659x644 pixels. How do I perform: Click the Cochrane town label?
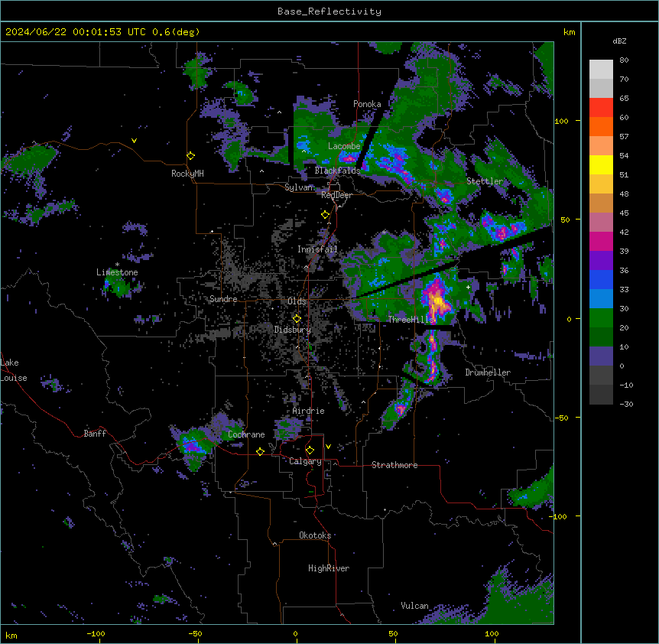[246, 434]
